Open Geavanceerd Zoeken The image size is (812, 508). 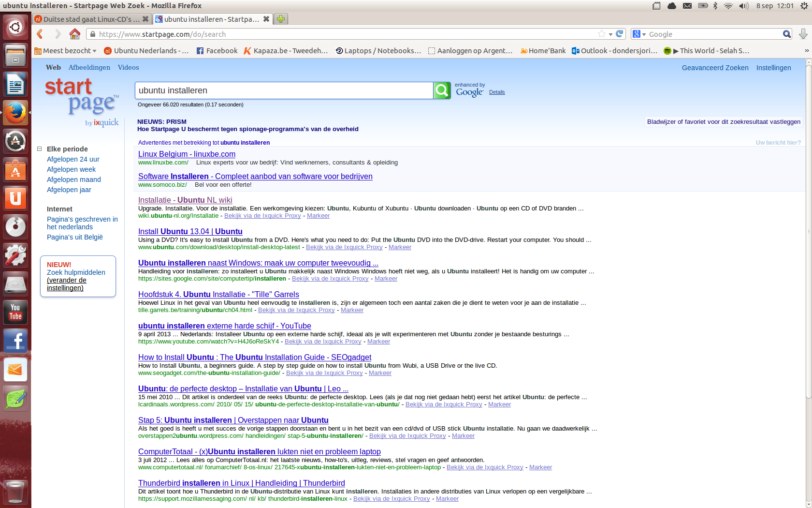(715, 68)
